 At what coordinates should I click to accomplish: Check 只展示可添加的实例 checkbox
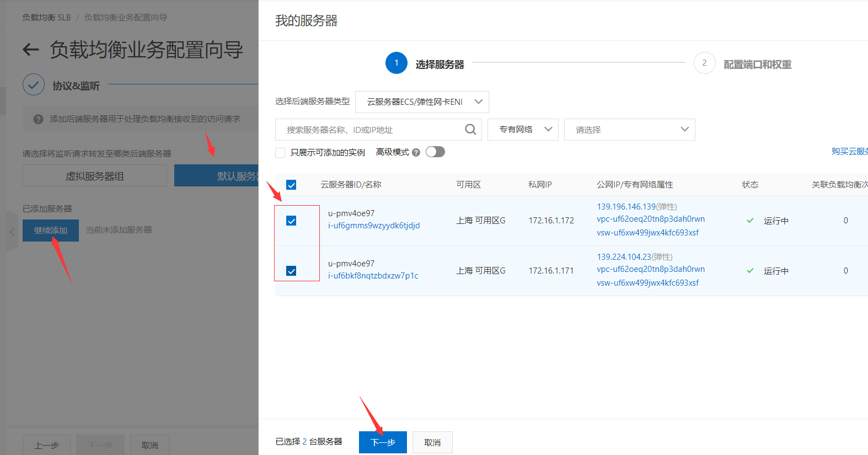click(x=280, y=153)
